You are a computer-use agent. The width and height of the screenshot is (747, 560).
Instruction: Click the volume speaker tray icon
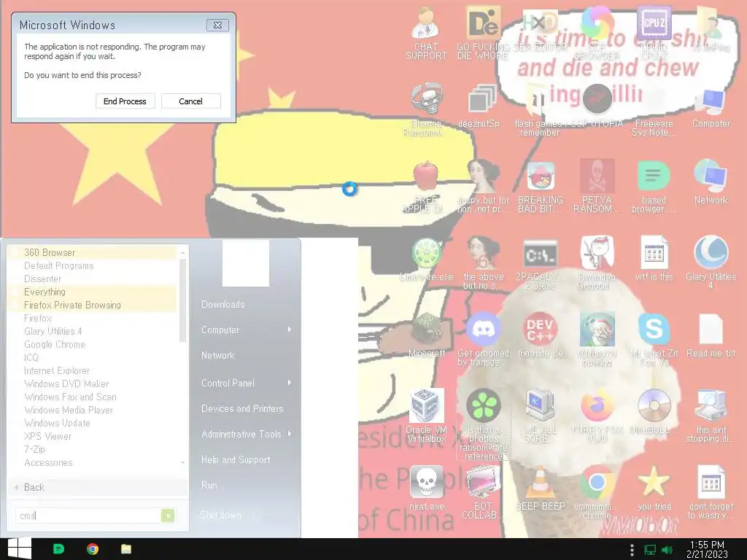point(667,550)
